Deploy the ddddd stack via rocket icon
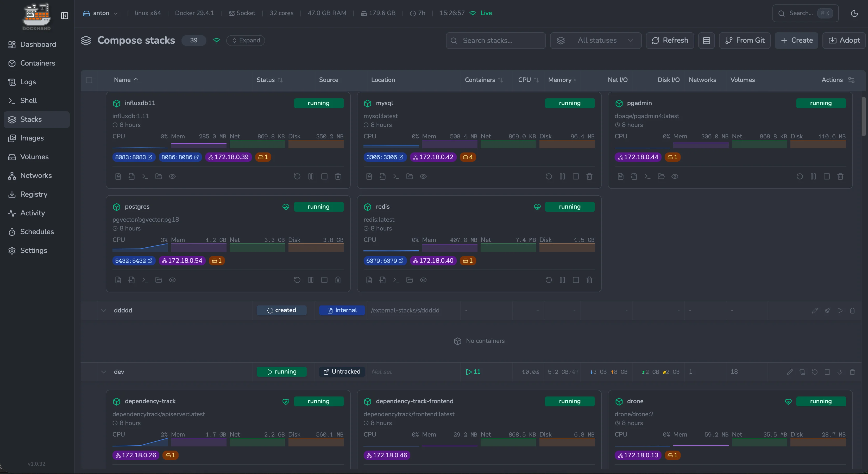Screen dimensions: 868x474 827,311
